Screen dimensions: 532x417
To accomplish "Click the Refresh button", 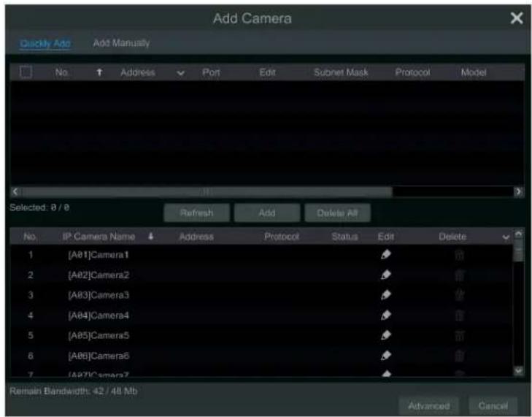I will click(x=197, y=213).
